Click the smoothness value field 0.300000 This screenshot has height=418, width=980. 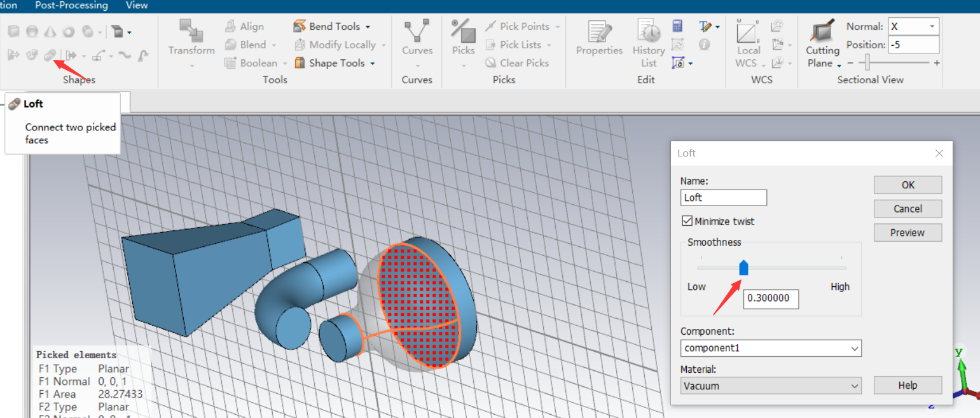click(771, 298)
